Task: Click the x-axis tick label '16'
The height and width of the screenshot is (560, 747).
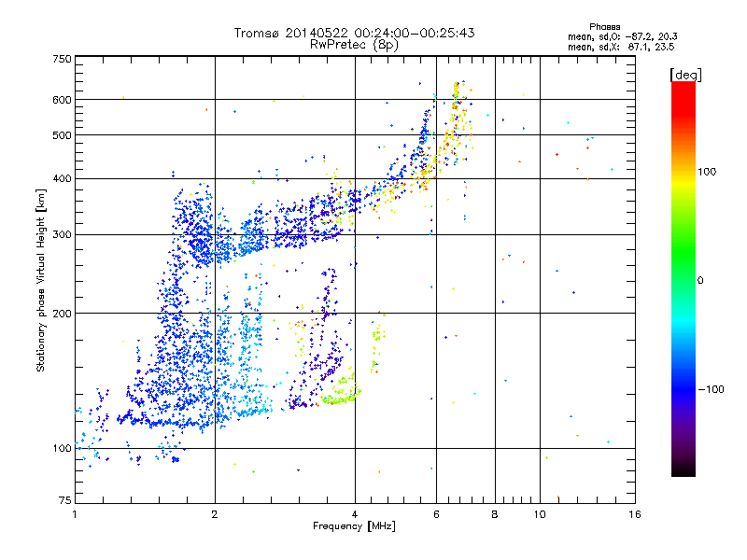Action: point(635,514)
